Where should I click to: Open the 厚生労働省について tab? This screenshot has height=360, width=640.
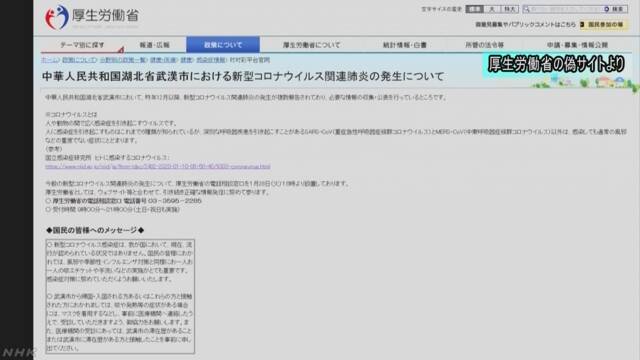[311, 45]
